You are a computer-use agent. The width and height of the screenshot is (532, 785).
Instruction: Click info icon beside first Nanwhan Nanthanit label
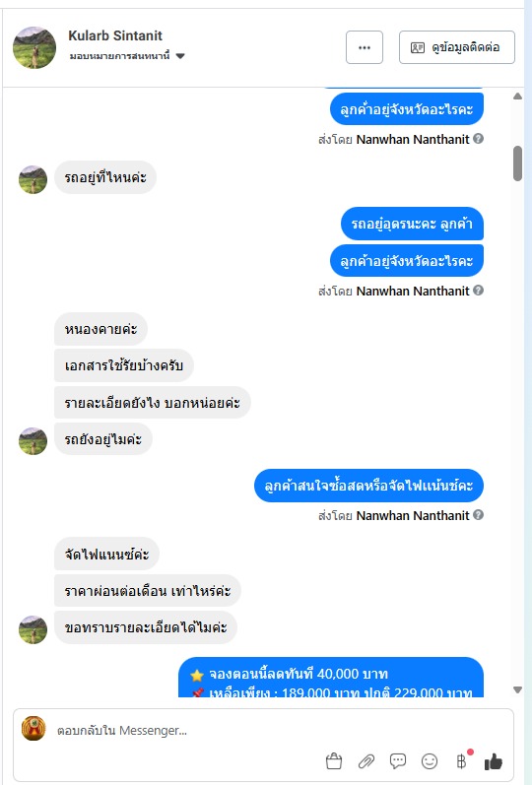click(479, 139)
